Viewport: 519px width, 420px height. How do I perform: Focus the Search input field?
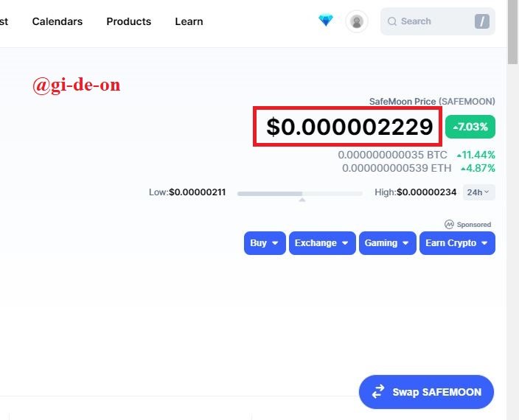(438, 21)
